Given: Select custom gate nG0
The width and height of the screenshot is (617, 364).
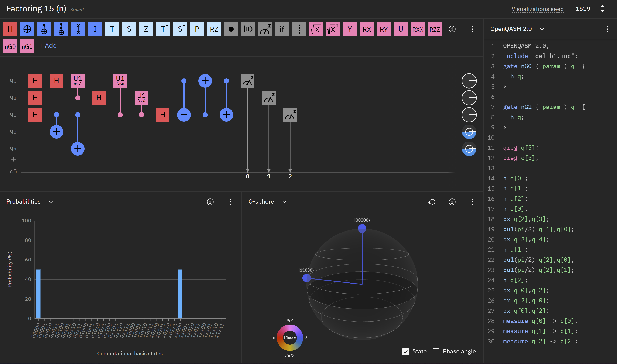Looking at the screenshot, I should coord(10,46).
